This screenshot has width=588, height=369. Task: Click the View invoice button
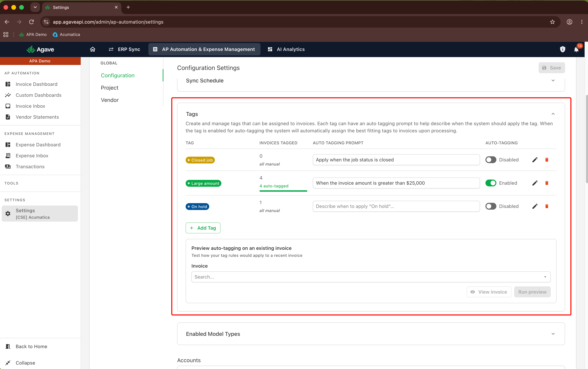(489, 292)
